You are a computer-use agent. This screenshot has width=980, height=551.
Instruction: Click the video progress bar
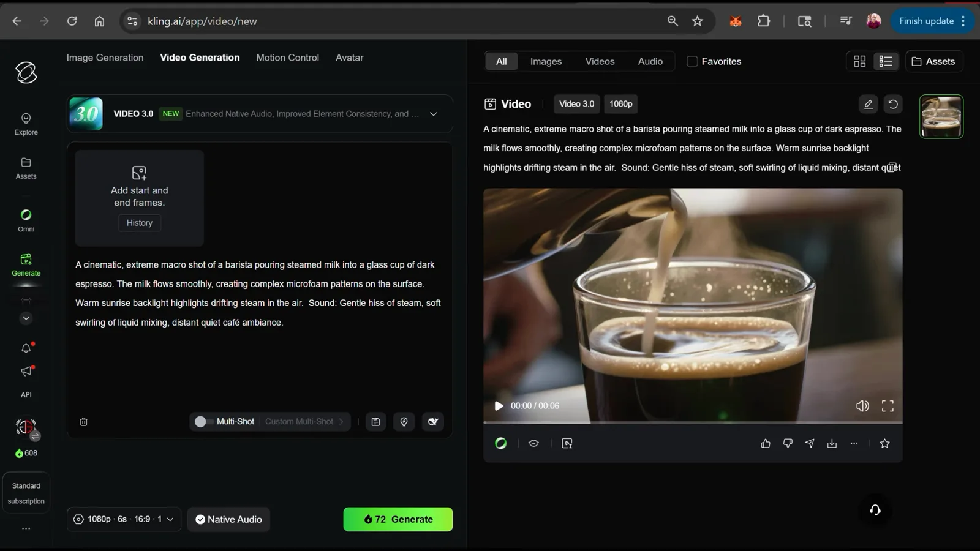click(693, 422)
